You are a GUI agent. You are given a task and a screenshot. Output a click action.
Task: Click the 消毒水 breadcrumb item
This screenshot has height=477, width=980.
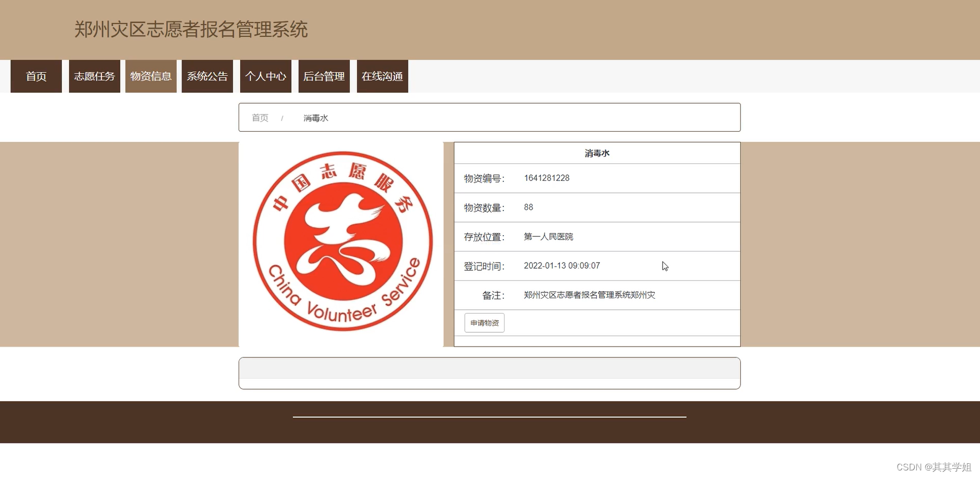(x=316, y=118)
